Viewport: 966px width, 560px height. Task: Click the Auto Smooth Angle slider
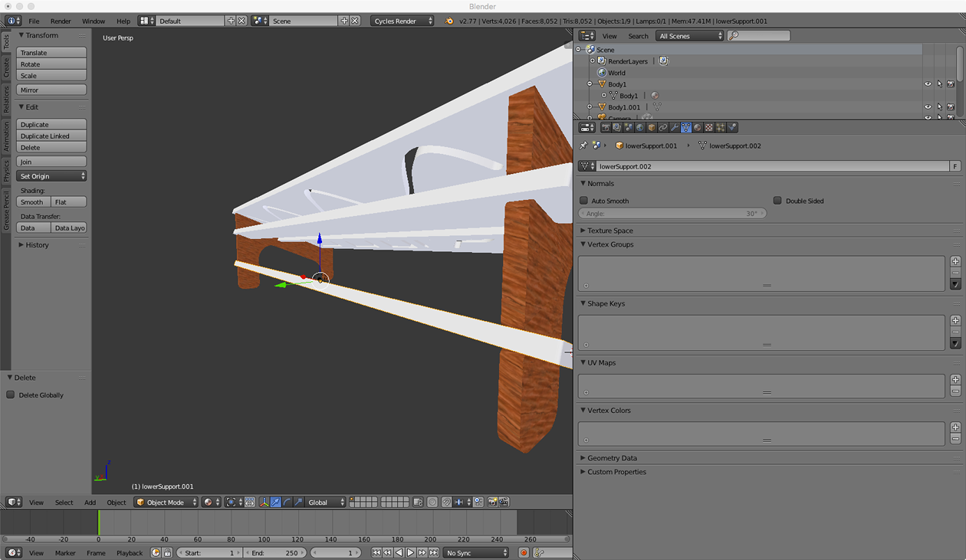672,214
